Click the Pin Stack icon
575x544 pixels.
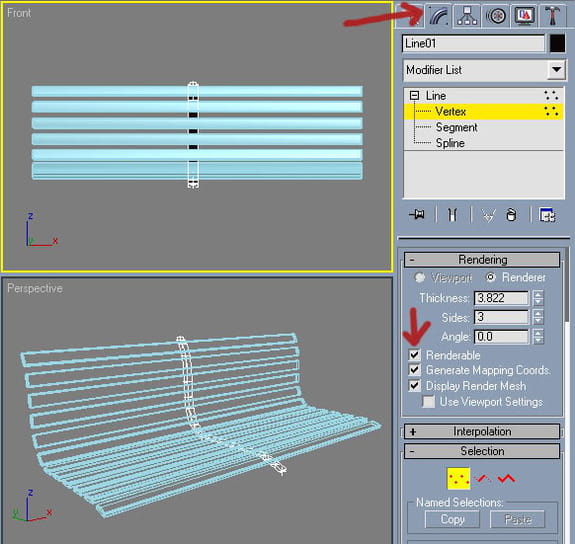tap(417, 214)
